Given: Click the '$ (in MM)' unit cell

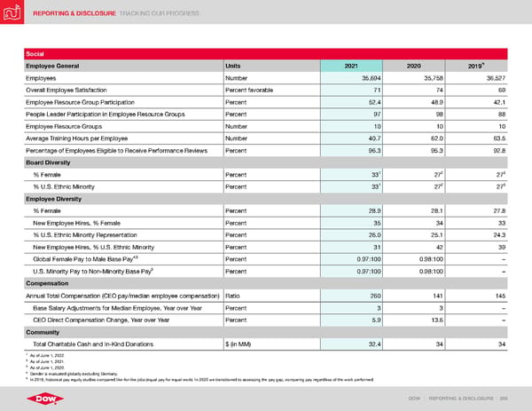Looking at the screenshot, I should [x=239, y=344].
